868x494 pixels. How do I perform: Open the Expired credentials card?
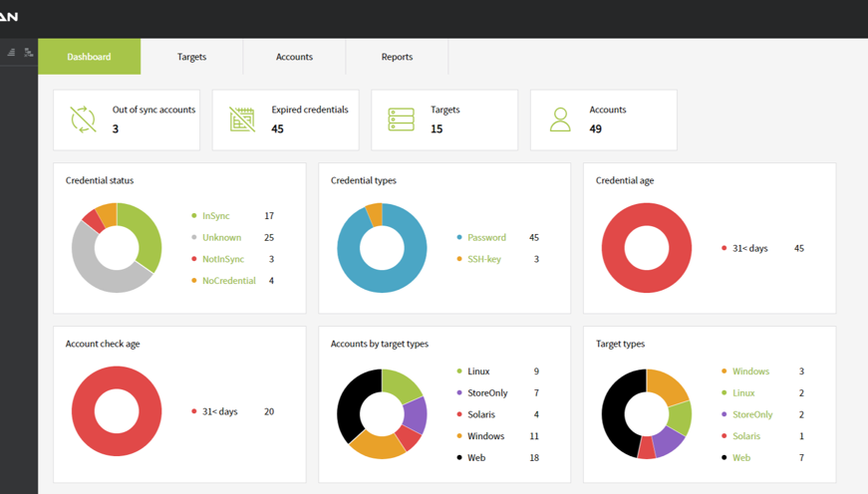pyautogui.click(x=286, y=121)
